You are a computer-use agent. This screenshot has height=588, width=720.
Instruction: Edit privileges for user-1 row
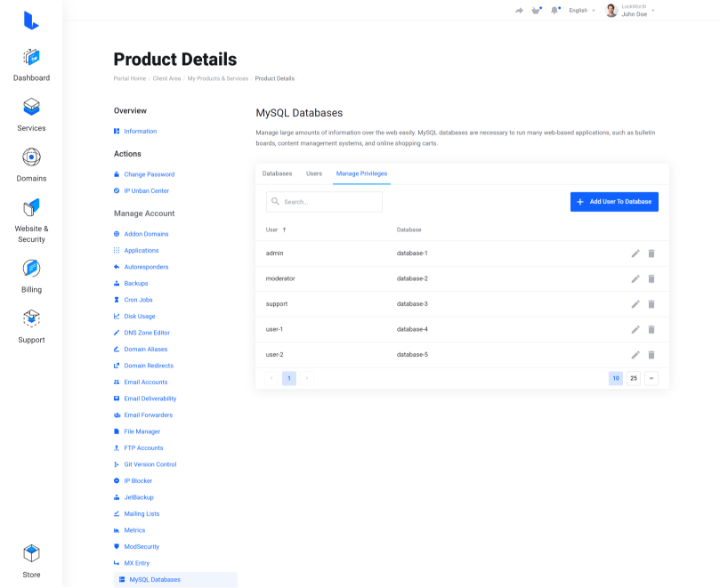click(635, 329)
